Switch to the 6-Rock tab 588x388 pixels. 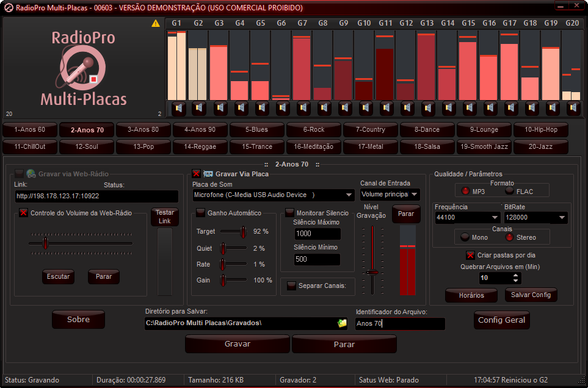[x=314, y=129]
